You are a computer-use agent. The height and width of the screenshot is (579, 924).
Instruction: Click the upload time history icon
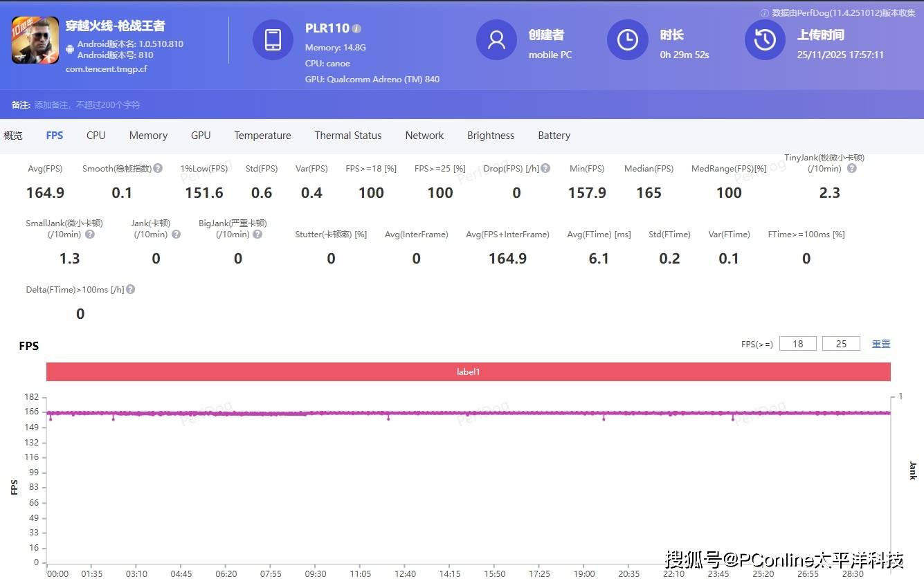coord(765,40)
